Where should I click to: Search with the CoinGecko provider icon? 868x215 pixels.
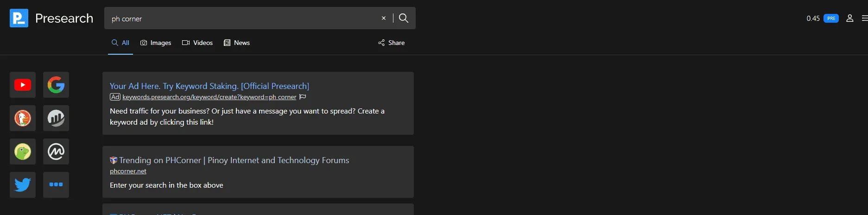23,152
